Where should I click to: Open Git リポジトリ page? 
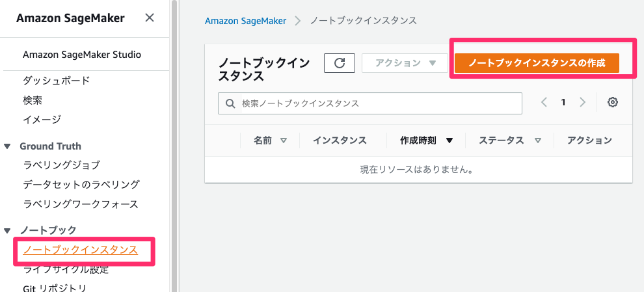55,288
